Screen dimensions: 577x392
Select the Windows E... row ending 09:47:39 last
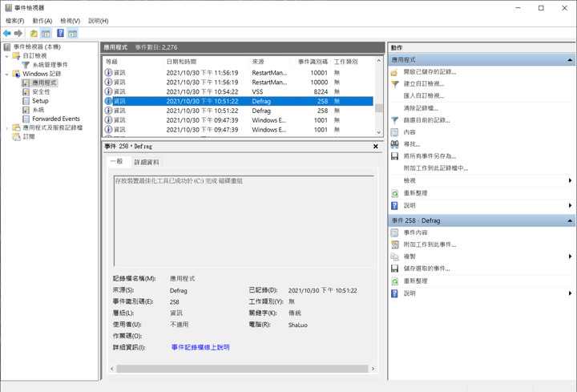coord(239,130)
